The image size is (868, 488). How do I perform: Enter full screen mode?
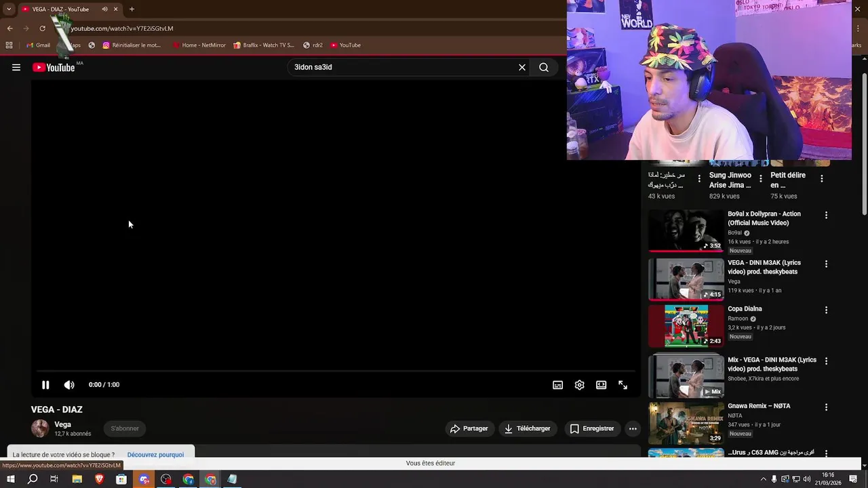[x=623, y=385]
